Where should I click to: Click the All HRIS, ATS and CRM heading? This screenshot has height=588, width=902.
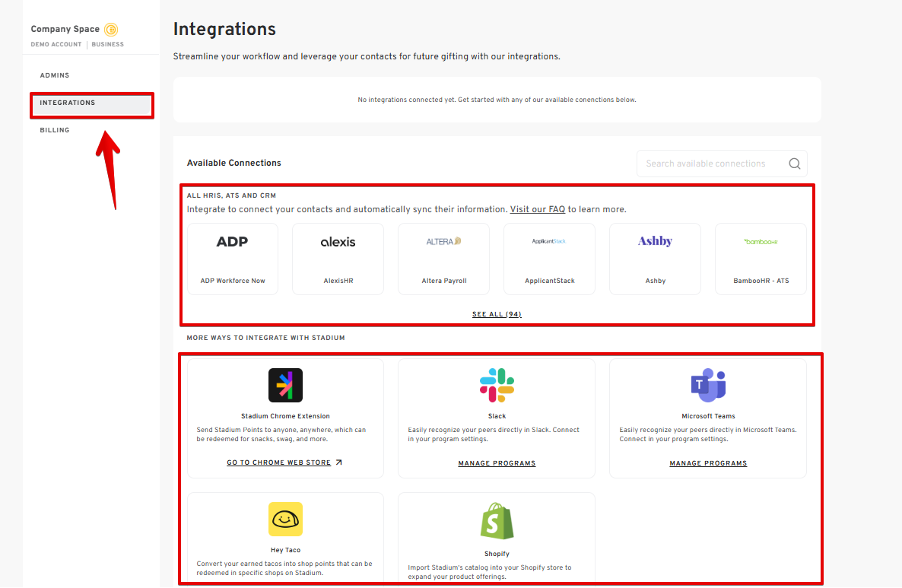[231, 195]
